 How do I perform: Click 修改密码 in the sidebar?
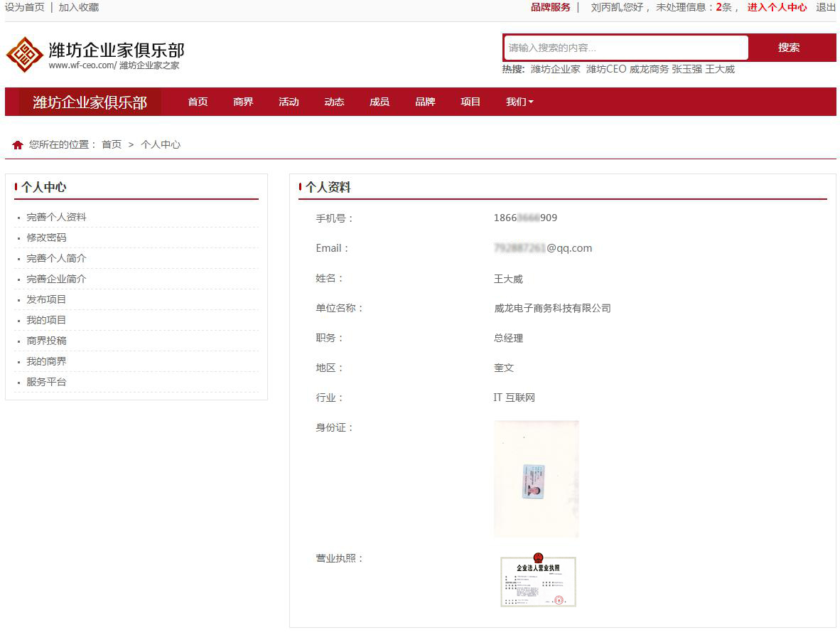pos(45,237)
